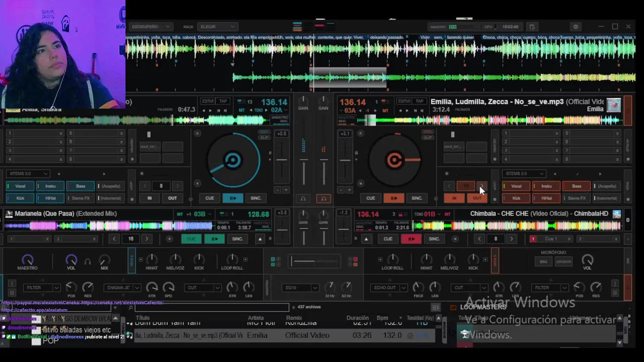Sort the browser by Duración column
Viewport: 644px width, 362px height.
358,318
